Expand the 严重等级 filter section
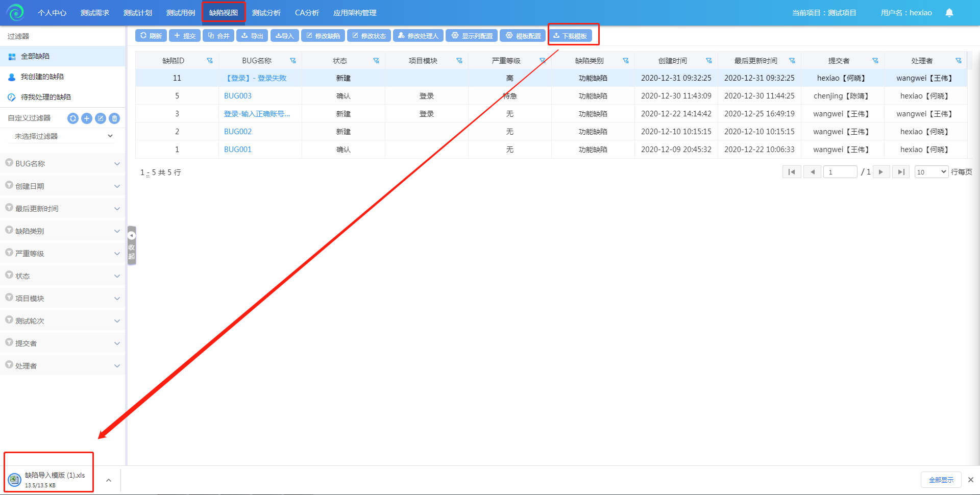This screenshot has width=980, height=495. click(62, 254)
